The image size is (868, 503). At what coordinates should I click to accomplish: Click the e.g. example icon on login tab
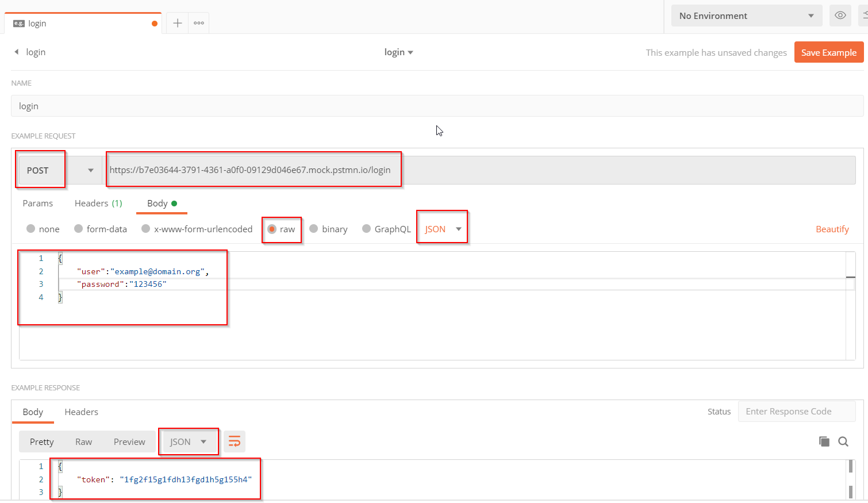(x=19, y=24)
